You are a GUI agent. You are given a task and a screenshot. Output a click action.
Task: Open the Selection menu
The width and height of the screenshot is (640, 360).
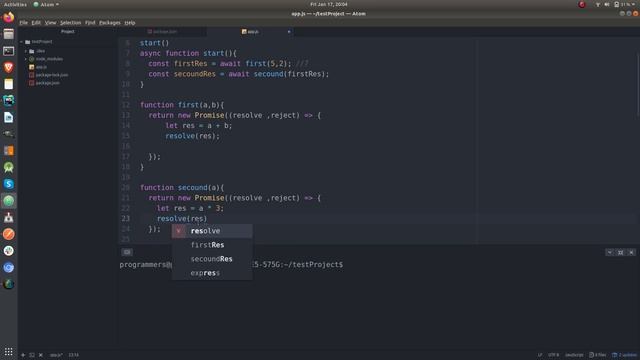[x=71, y=23]
